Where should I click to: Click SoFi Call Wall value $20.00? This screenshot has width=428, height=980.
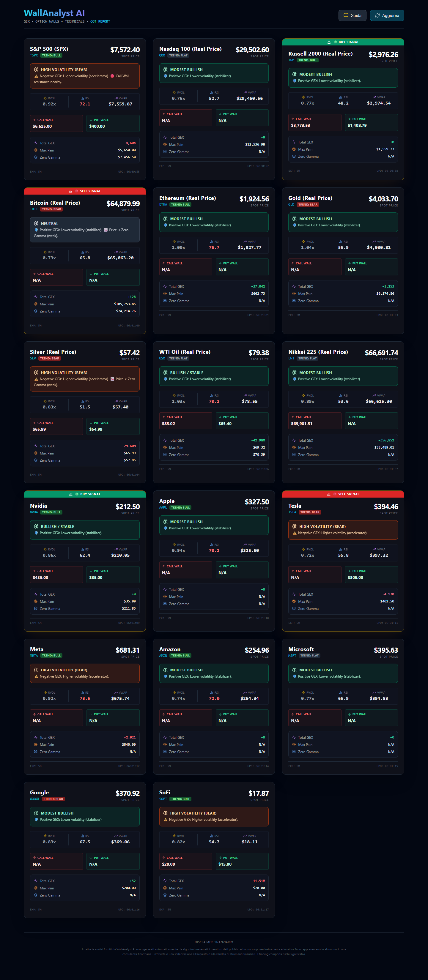tap(168, 864)
